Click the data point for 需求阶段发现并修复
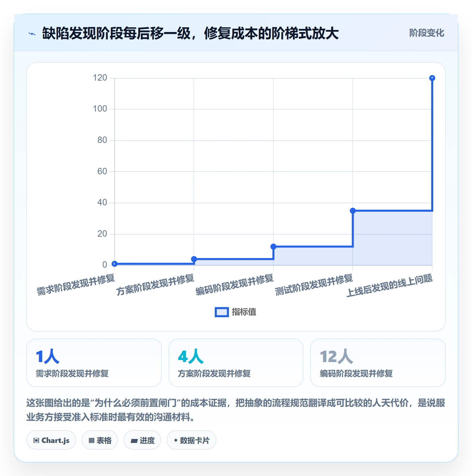Screen dimensions: 472x476 click(x=115, y=264)
